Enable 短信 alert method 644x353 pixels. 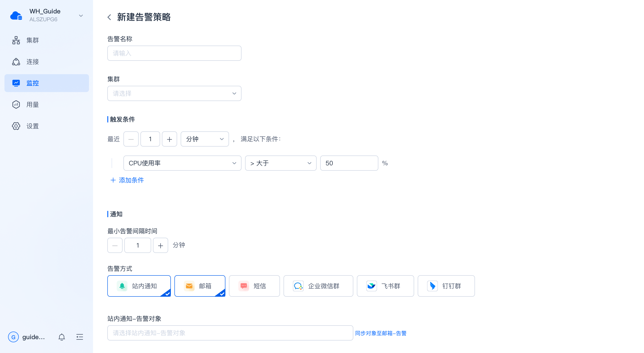point(254,286)
